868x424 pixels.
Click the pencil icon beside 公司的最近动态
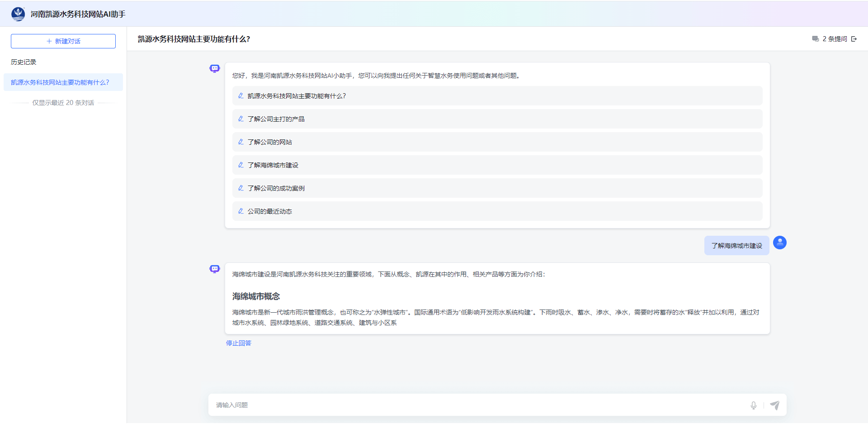(241, 211)
